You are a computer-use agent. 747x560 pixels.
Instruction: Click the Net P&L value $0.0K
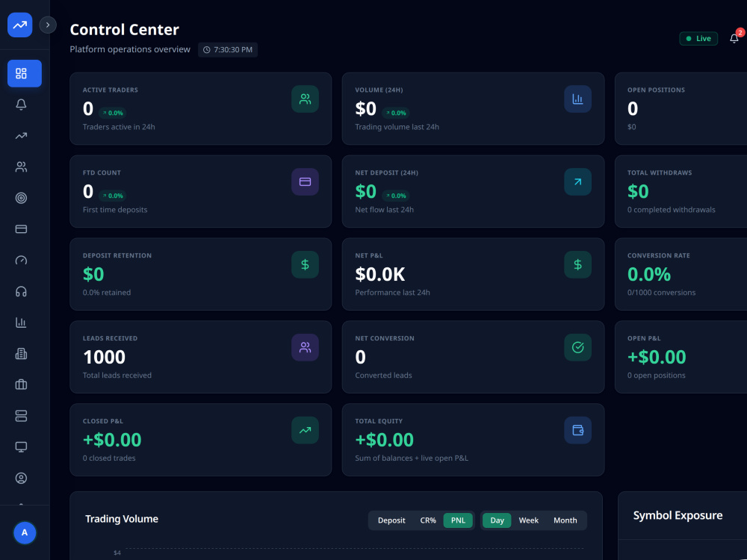coord(380,274)
